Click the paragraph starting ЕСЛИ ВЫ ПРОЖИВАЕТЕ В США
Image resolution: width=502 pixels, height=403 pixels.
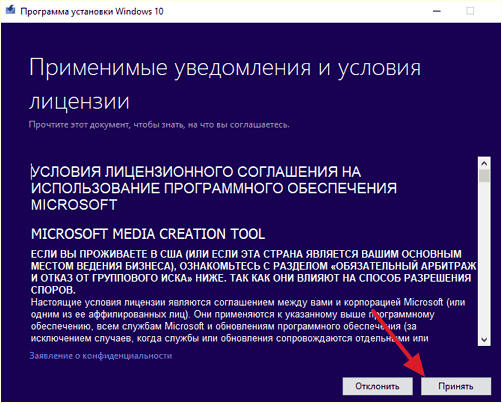[253, 272]
